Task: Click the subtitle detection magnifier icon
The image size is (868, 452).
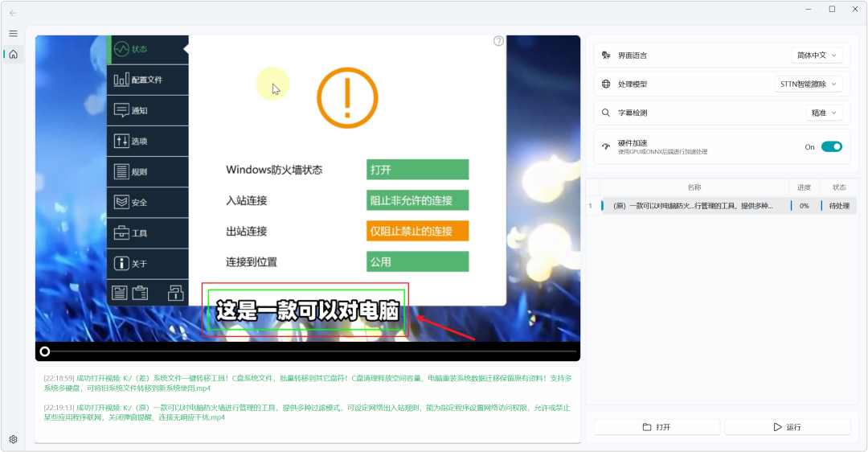Action: tap(606, 113)
